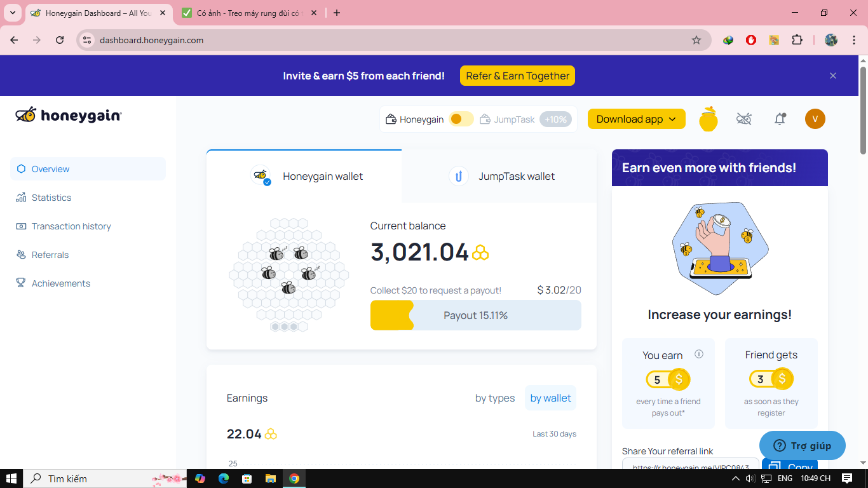Click the $3.02/20 payout amount
This screenshot has height=488, width=868.
[x=559, y=290]
